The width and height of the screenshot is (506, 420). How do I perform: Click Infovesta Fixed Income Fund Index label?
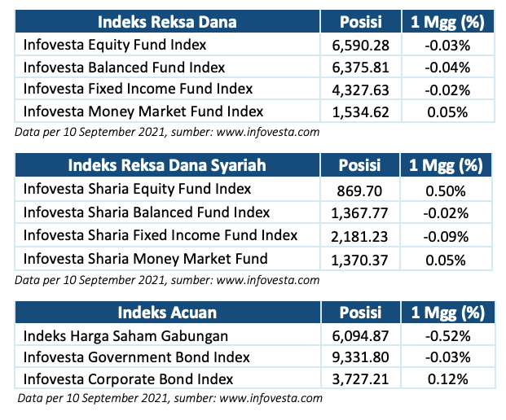(x=138, y=89)
